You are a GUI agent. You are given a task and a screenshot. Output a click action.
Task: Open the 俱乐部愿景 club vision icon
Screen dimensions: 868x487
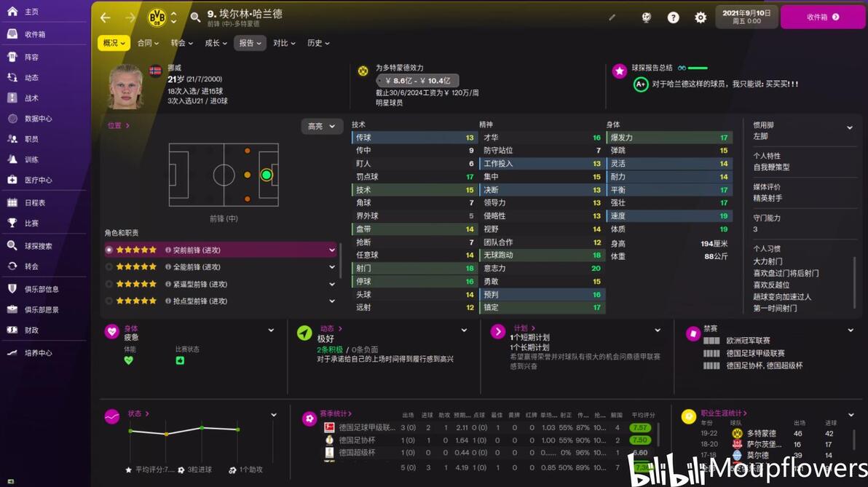(x=12, y=309)
